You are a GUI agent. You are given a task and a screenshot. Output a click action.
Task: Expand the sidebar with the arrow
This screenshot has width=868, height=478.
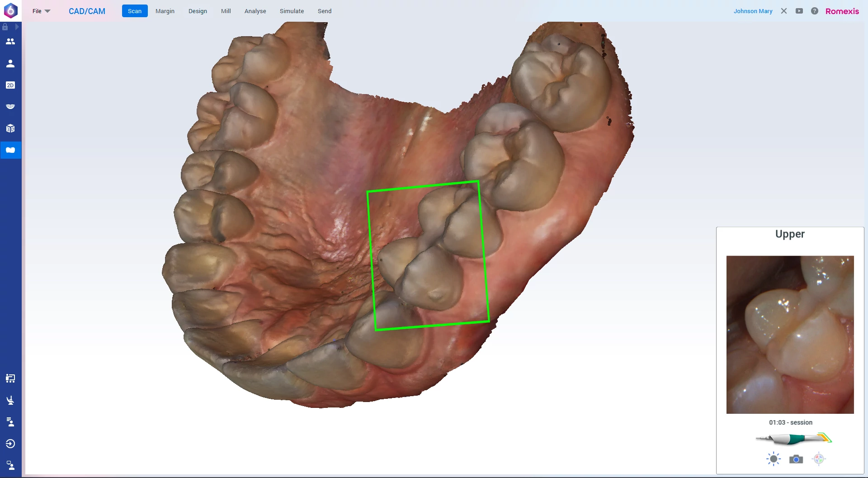17,27
